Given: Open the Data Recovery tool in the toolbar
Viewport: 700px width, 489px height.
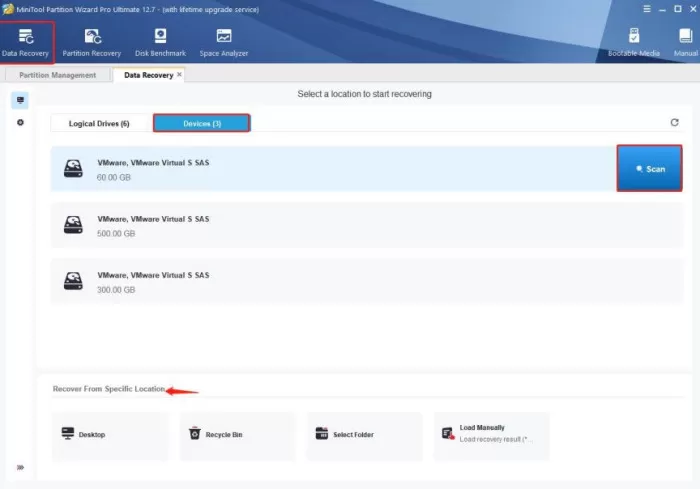Looking at the screenshot, I should tap(26, 42).
